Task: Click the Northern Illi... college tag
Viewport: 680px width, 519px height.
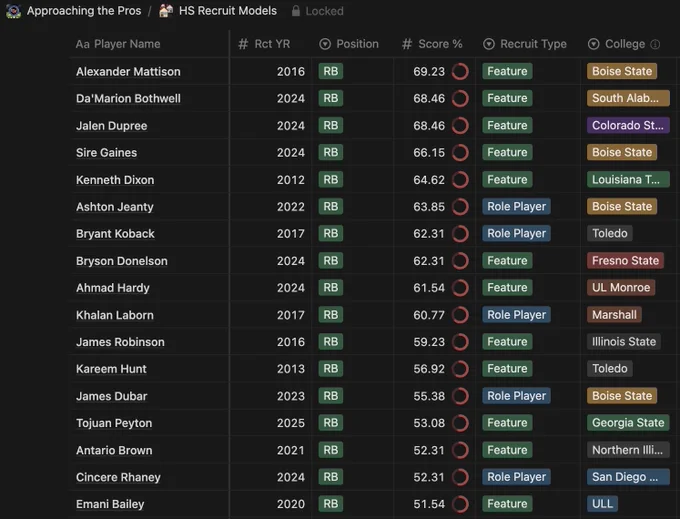Action: click(x=628, y=450)
